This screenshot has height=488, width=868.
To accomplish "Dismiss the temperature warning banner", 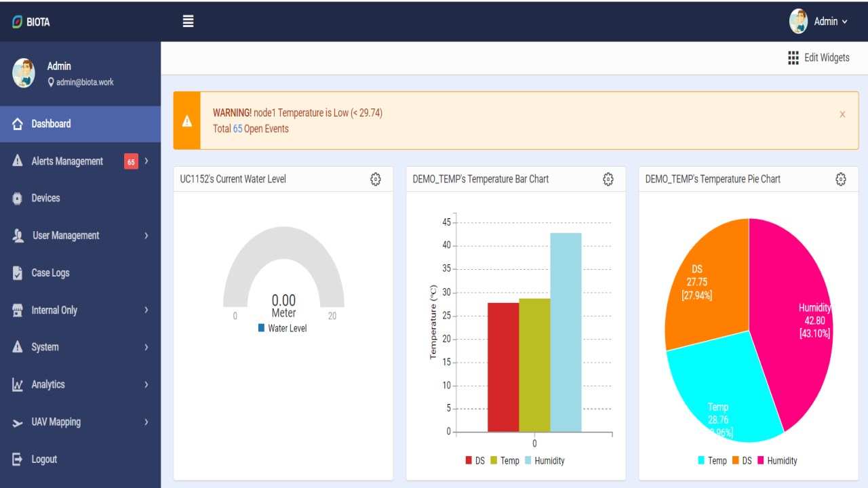I will click(x=842, y=115).
